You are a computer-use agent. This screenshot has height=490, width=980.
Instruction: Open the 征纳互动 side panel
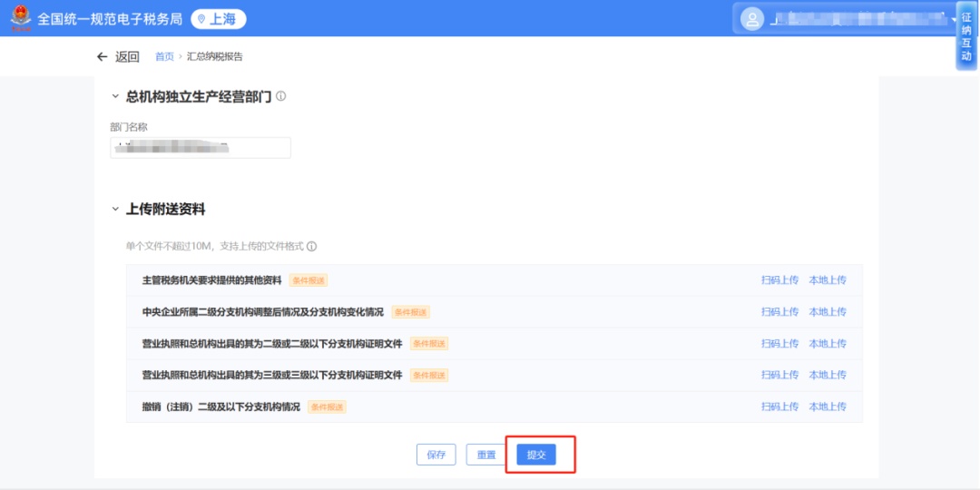[966, 36]
